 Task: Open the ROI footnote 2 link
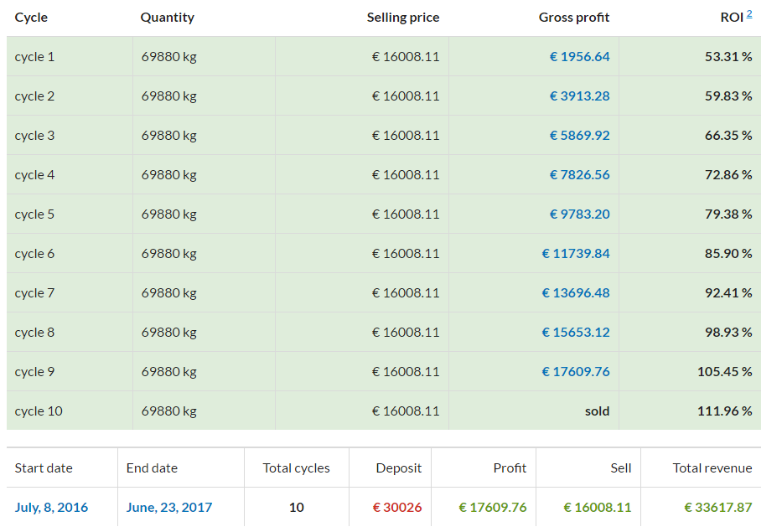(x=749, y=13)
